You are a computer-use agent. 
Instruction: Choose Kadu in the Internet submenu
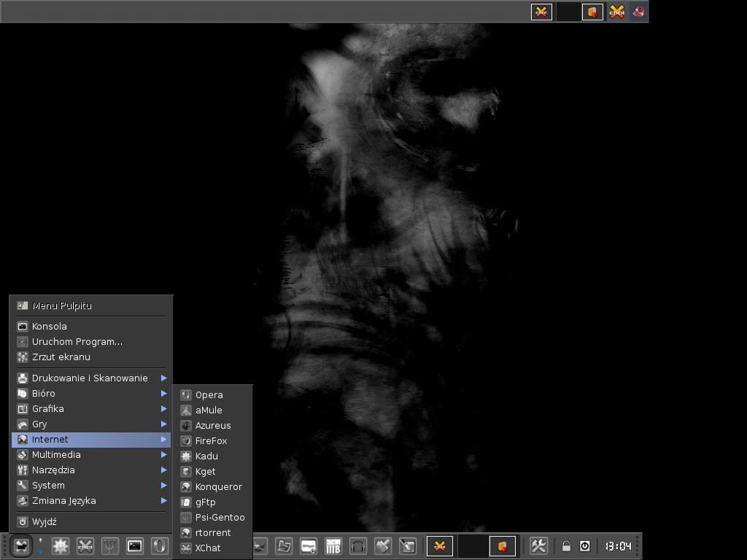[x=212, y=456]
